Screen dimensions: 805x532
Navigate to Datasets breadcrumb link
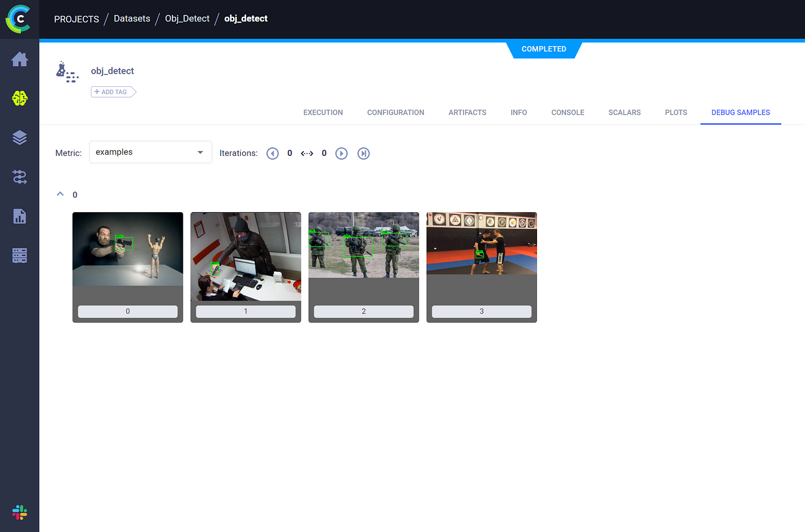pos(132,19)
